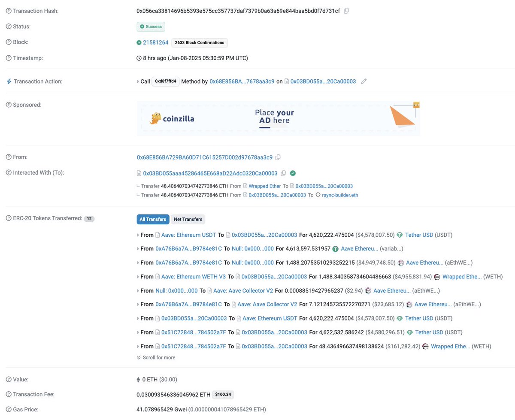Click the coinzilla dragon logo in the ad
Viewport: 515px width, 420px height.
coord(155,118)
